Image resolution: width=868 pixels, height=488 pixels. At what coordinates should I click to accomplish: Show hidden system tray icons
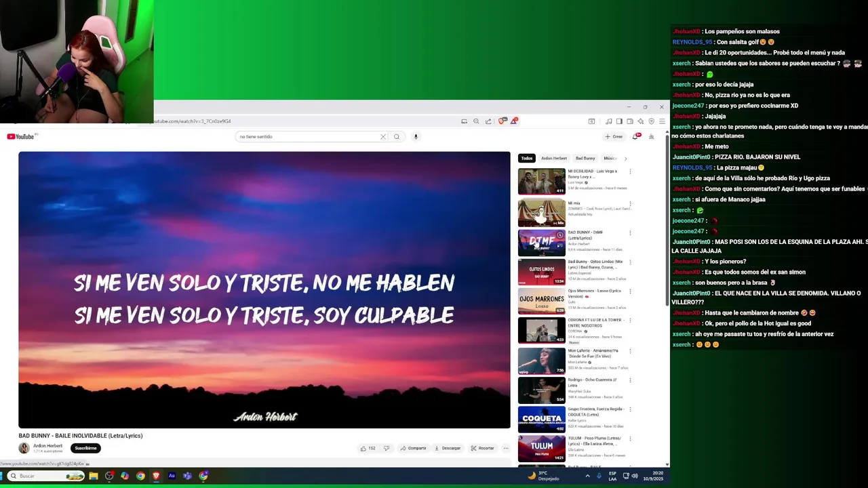[x=587, y=476]
